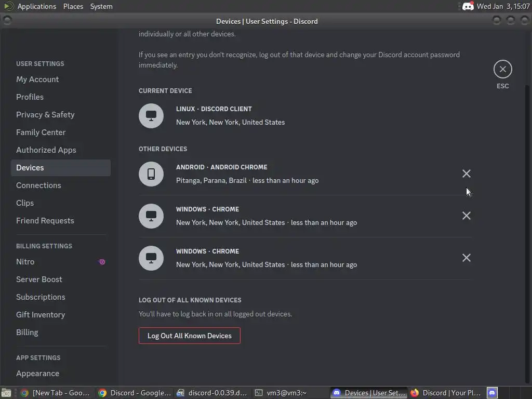Open Billing settings
This screenshot has height=399, width=532.
pos(61,332)
